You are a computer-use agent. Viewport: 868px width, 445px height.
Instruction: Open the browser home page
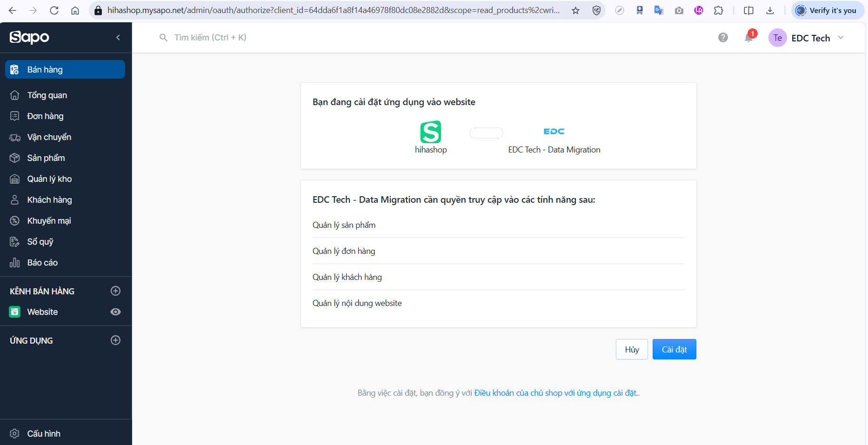(75, 10)
